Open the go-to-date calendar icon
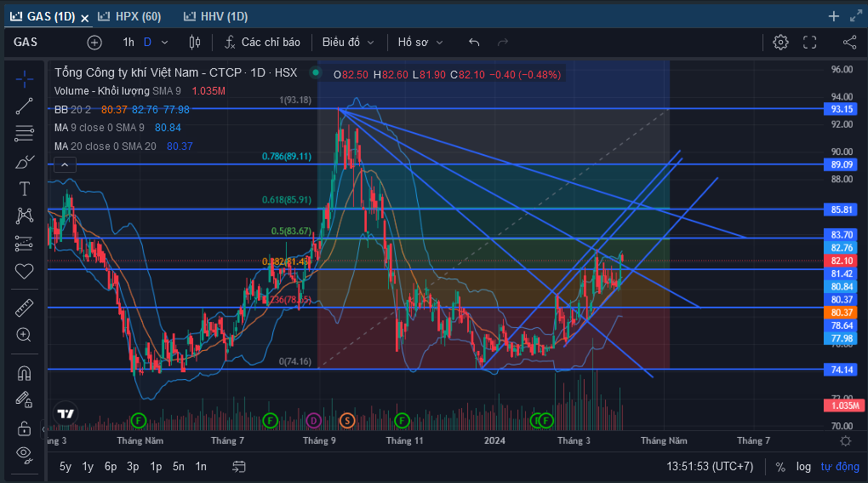 (x=238, y=466)
